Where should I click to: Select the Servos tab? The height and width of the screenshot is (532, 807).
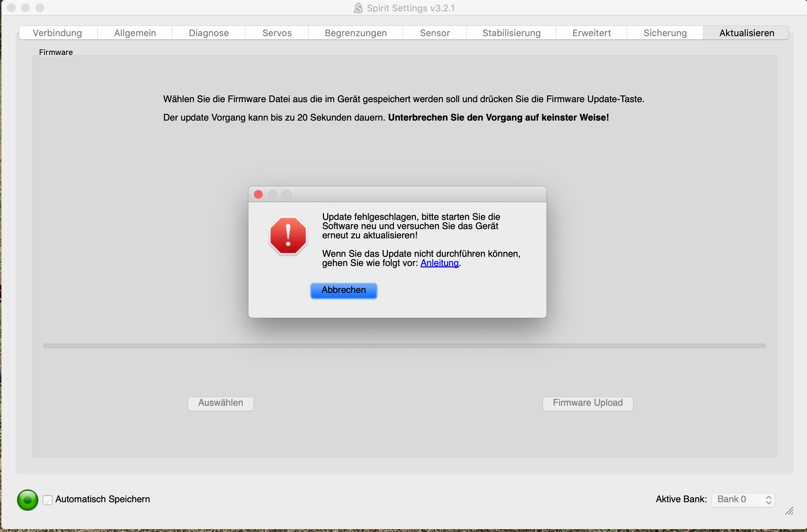(277, 33)
